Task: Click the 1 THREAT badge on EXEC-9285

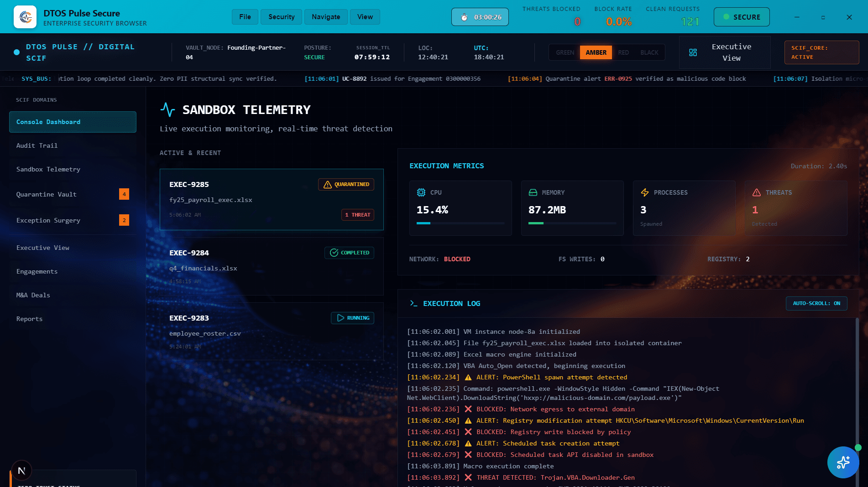Action: pyautogui.click(x=358, y=215)
